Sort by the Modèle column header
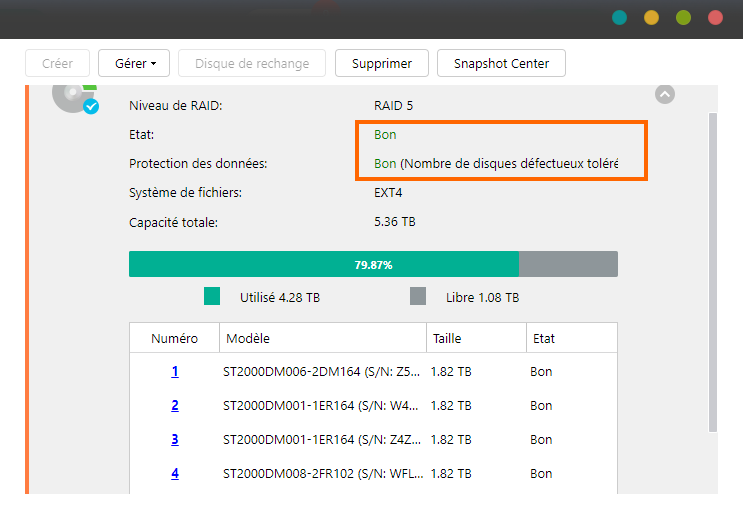The height and width of the screenshot is (515, 743). click(248, 339)
